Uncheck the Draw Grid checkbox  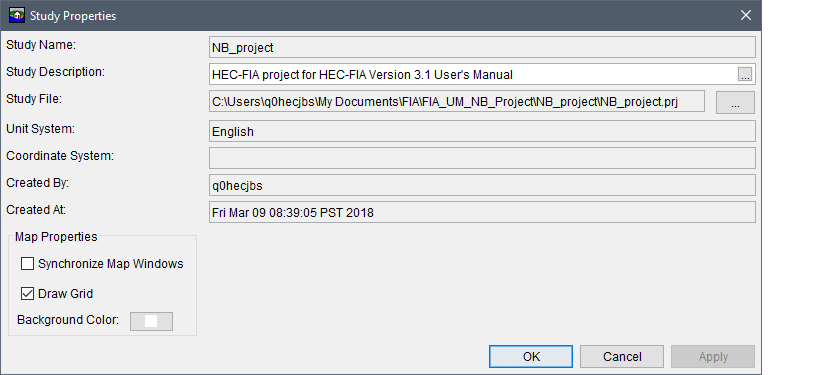pos(27,293)
